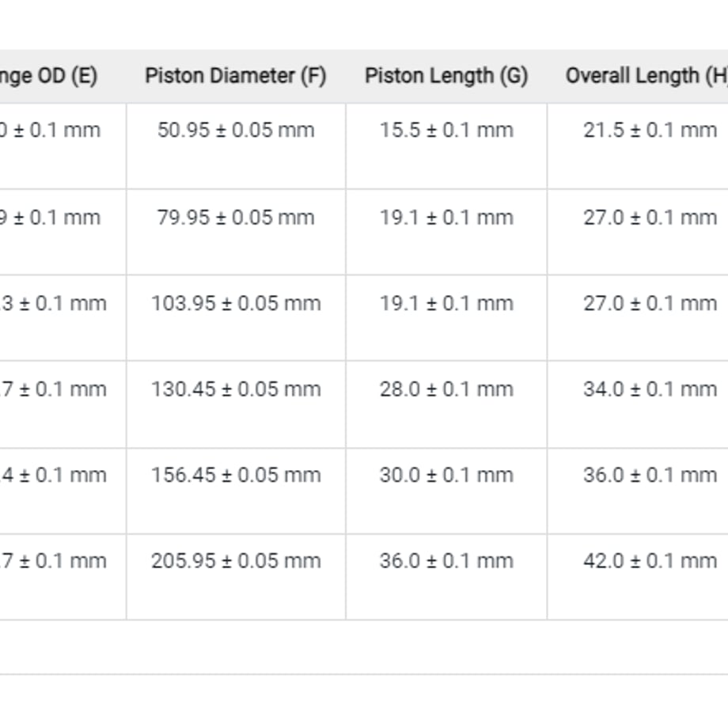The width and height of the screenshot is (728, 728).
Task: Select the 103.95 ± 0.05 mm cell
Action: [236, 317]
